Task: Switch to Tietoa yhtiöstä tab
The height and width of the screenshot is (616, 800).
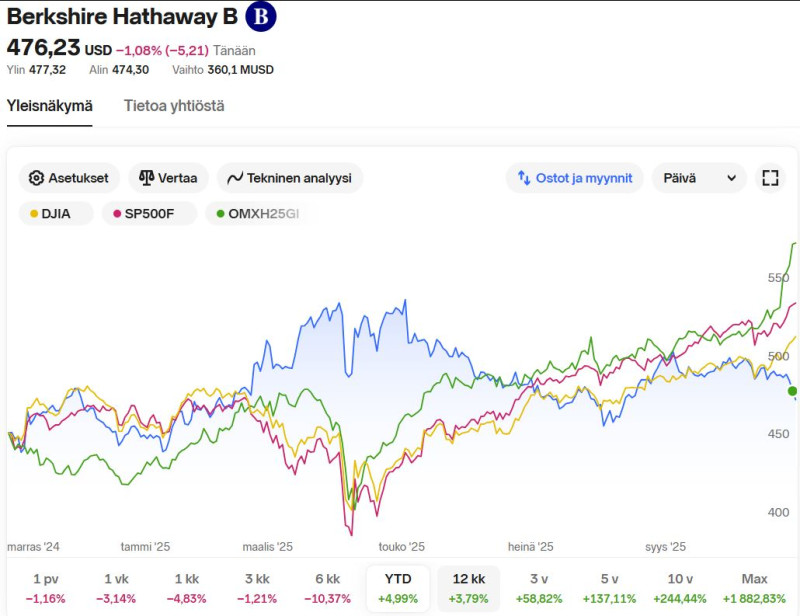Action: [x=174, y=106]
